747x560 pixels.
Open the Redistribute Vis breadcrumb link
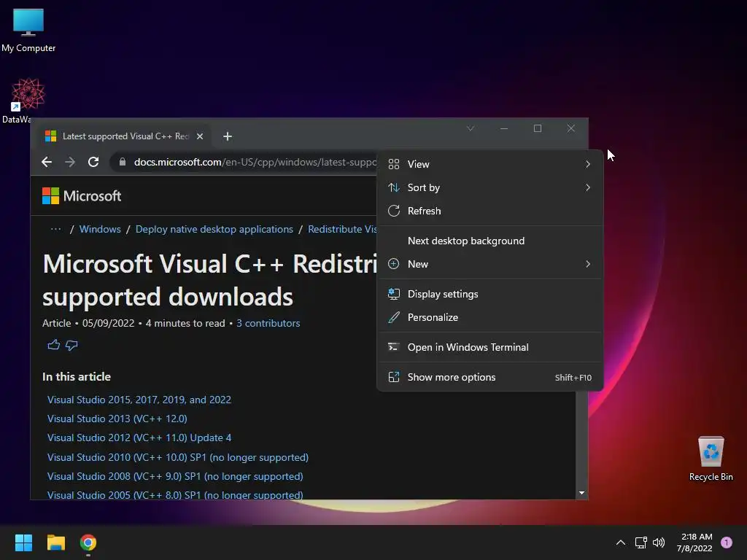click(342, 229)
